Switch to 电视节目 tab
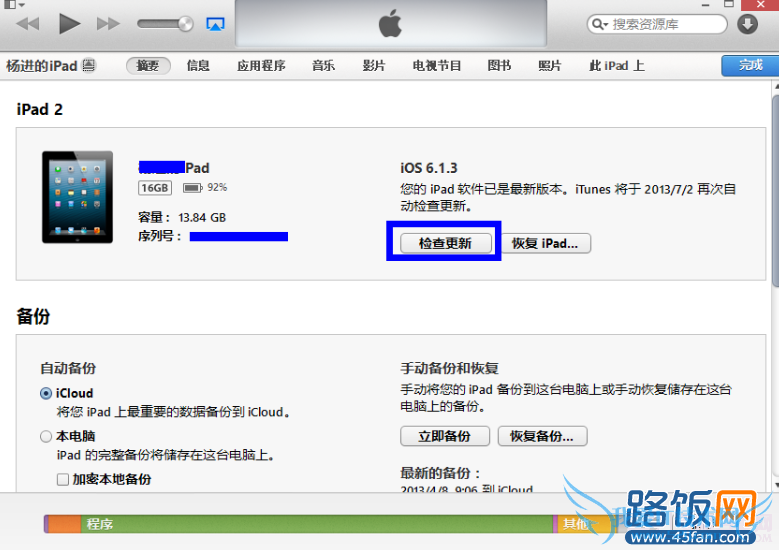This screenshot has height=550, width=779. [x=437, y=66]
